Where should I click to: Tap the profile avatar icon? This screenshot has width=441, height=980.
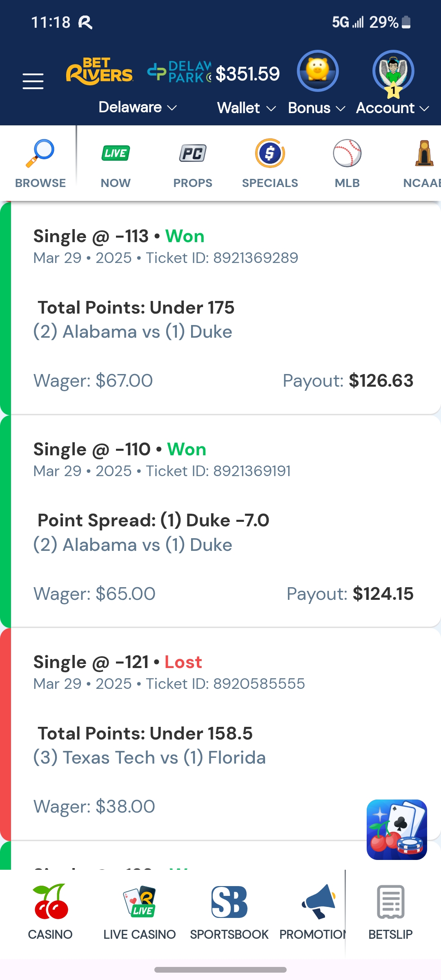coord(393,72)
